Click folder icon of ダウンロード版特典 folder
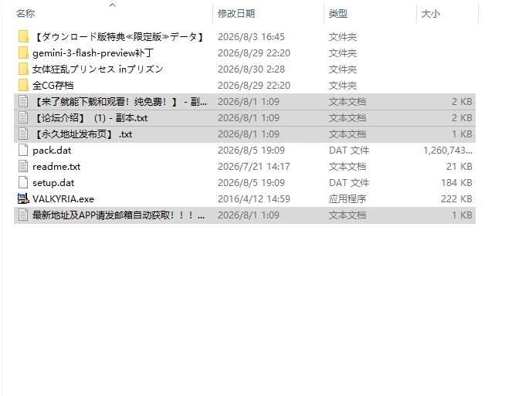Screen dimensions: 532x396 23,36
